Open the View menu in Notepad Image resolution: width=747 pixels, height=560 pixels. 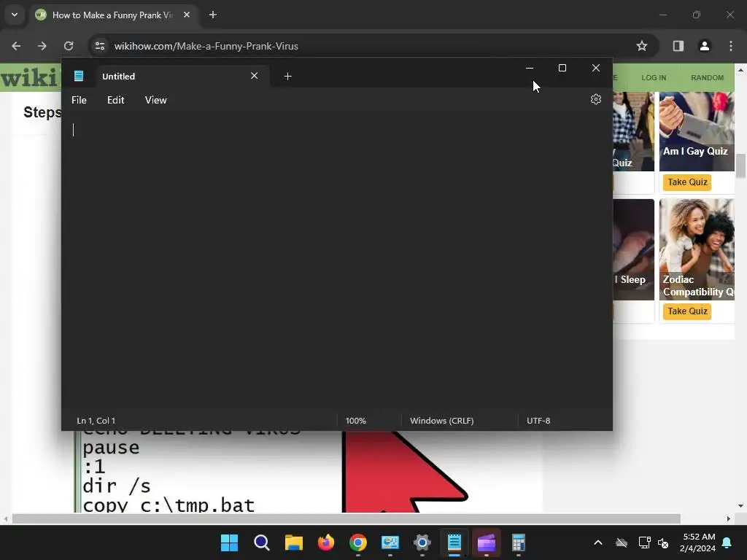pos(156,100)
